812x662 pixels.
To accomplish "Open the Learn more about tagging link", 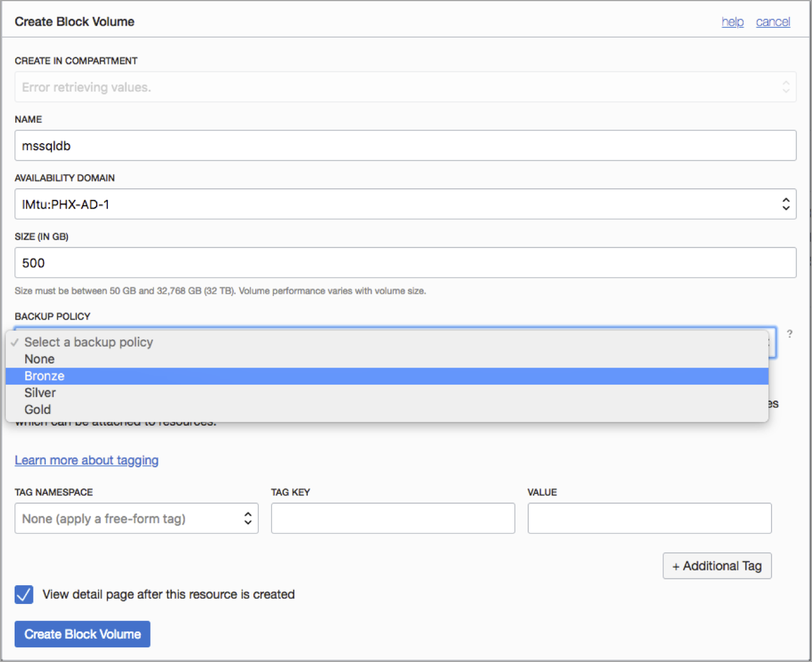I will 87,460.
